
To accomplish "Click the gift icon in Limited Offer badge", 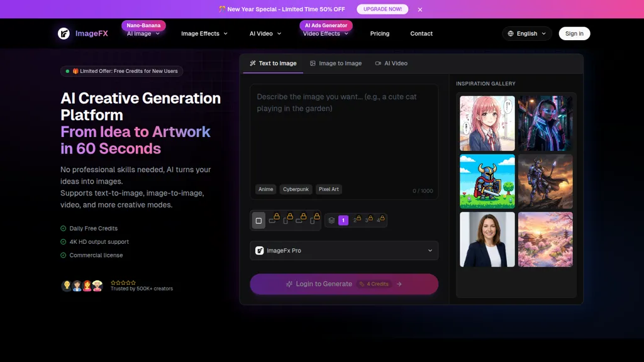I will pos(75,71).
